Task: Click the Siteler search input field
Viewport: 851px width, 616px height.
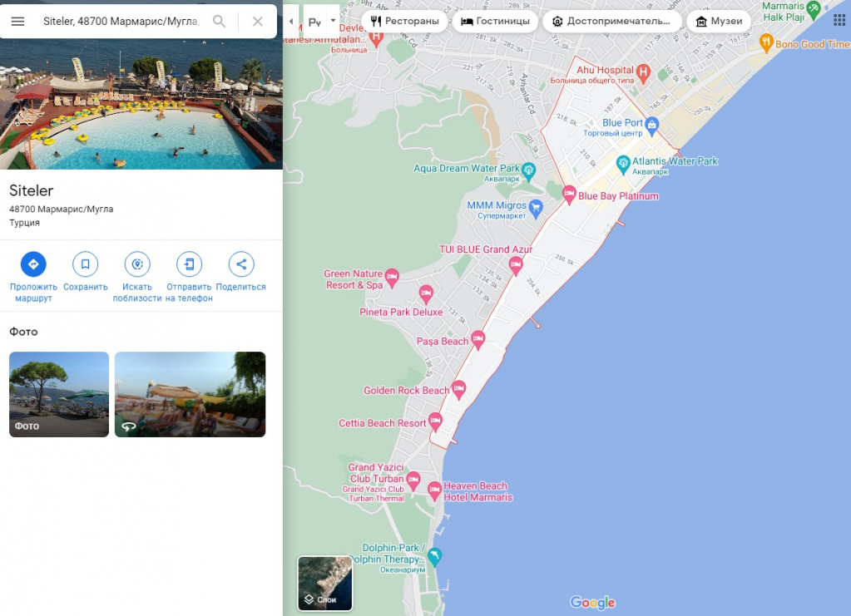Action: point(121,21)
